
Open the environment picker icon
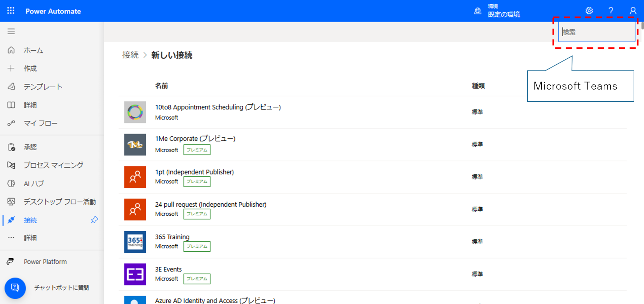pos(478,11)
